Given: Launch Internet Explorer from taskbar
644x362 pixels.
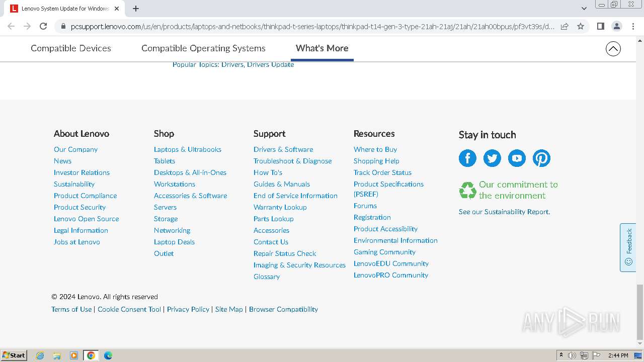Looking at the screenshot, I should [40, 355].
